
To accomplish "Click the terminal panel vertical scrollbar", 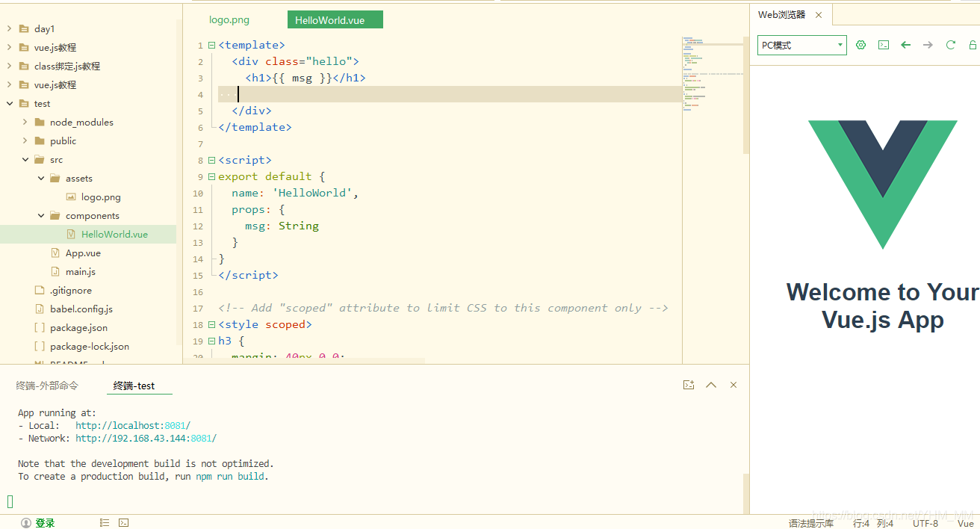I will (745, 493).
